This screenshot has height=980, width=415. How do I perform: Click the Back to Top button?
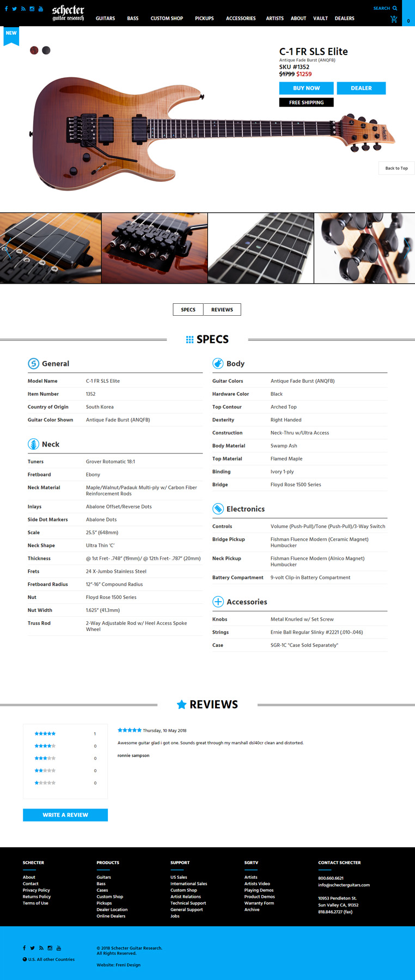(x=396, y=168)
